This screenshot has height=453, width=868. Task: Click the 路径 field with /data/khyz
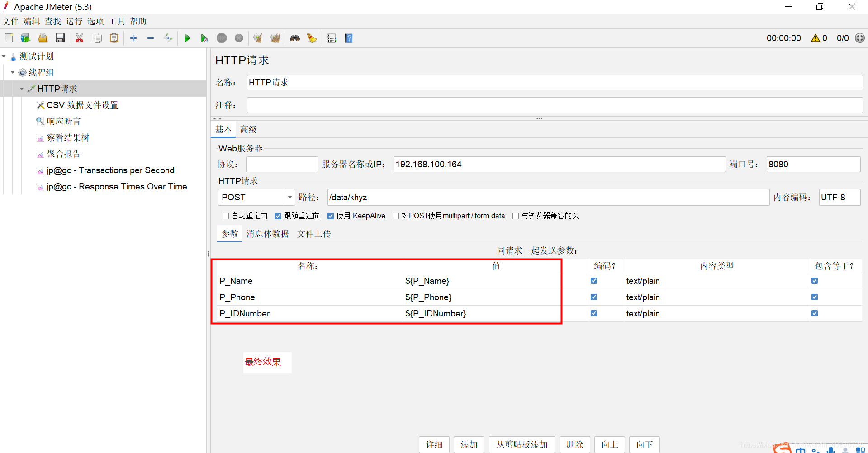[x=548, y=198]
